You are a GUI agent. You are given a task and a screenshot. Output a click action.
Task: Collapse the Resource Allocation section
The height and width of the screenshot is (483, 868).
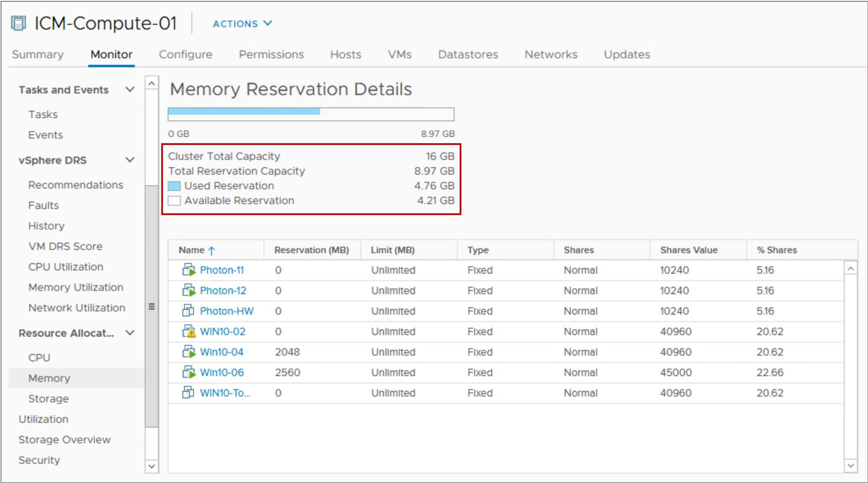pos(130,333)
